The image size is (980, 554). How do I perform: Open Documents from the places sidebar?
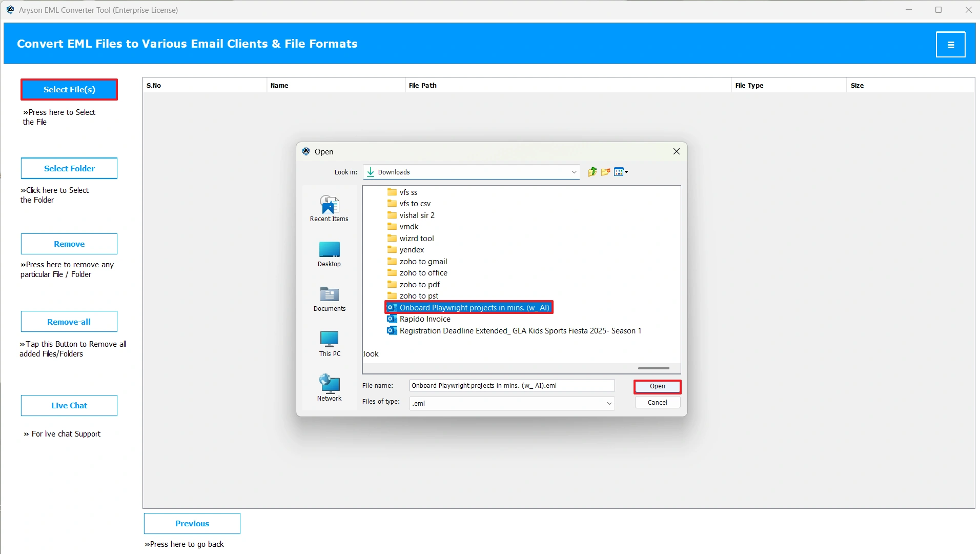329,299
